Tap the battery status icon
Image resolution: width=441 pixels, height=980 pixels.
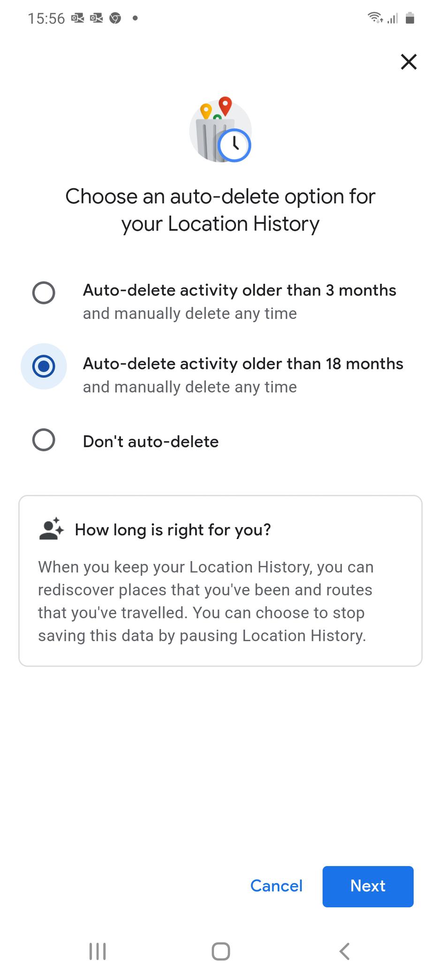(410, 18)
